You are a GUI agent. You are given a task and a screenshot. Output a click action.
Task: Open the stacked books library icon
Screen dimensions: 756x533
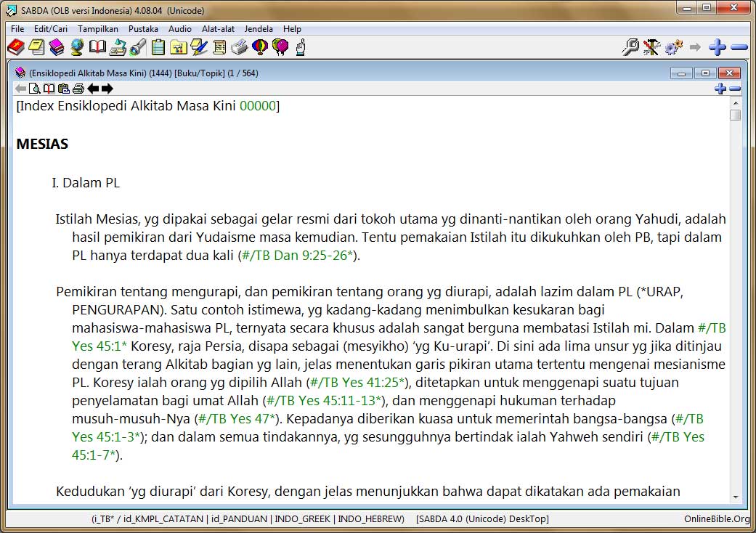point(57,47)
